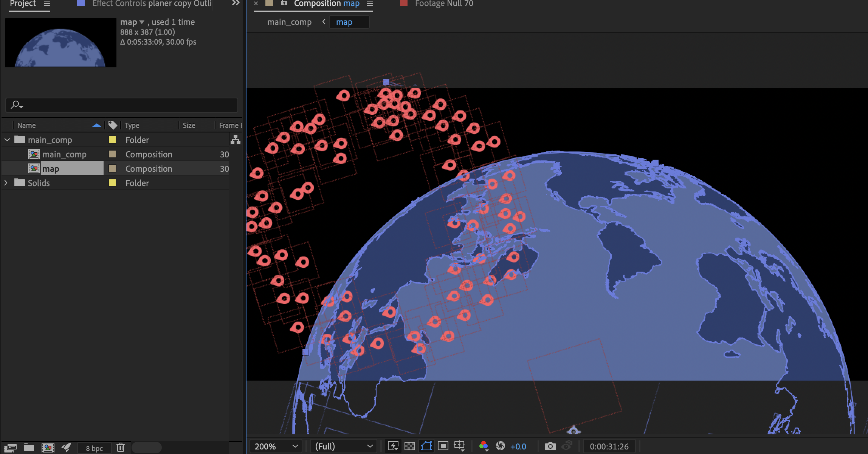Expand the Solids folder

pos(6,183)
